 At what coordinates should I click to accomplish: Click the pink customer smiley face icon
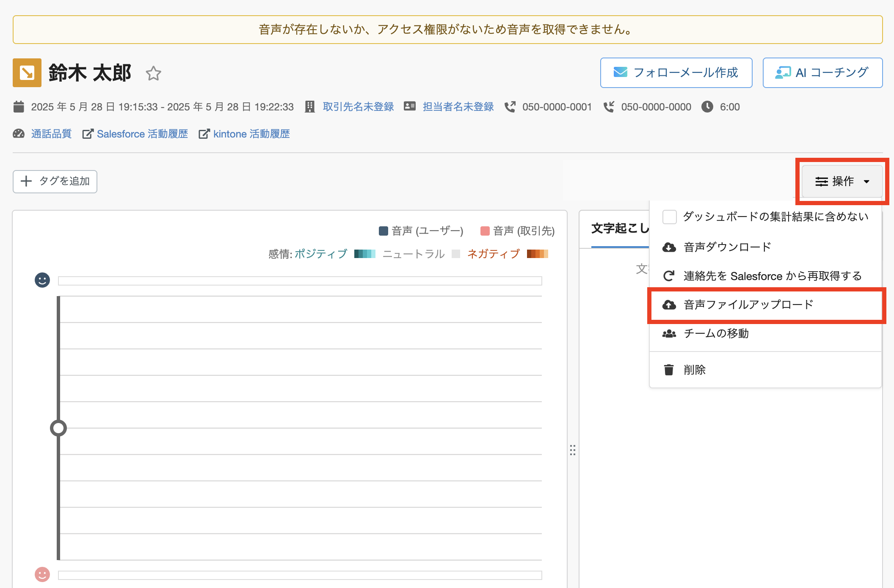[42, 574]
